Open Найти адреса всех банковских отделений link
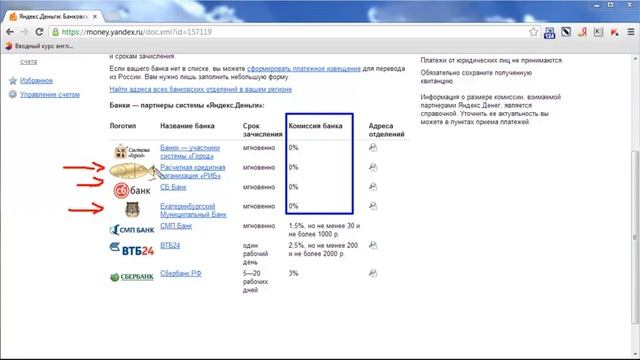The width and height of the screenshot is (640, 360). (200, 89)
